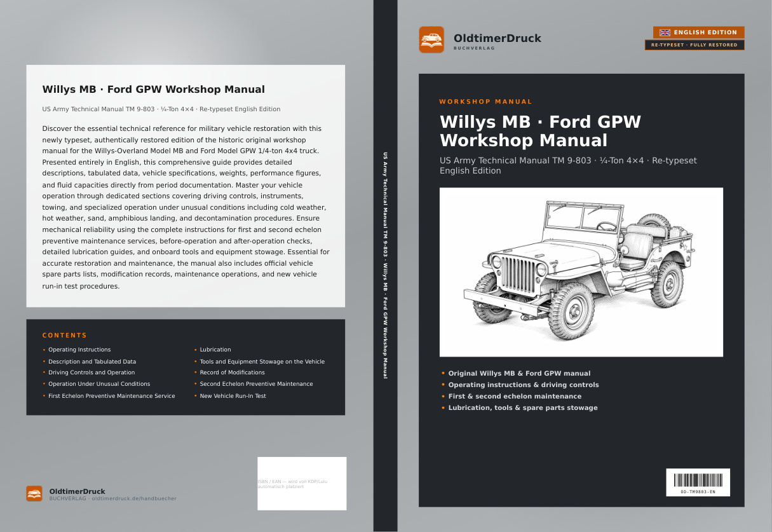Click bullet 'Operating instructions & driving controls'
This screenshot has width=772, height=532.
pos(524,385)
